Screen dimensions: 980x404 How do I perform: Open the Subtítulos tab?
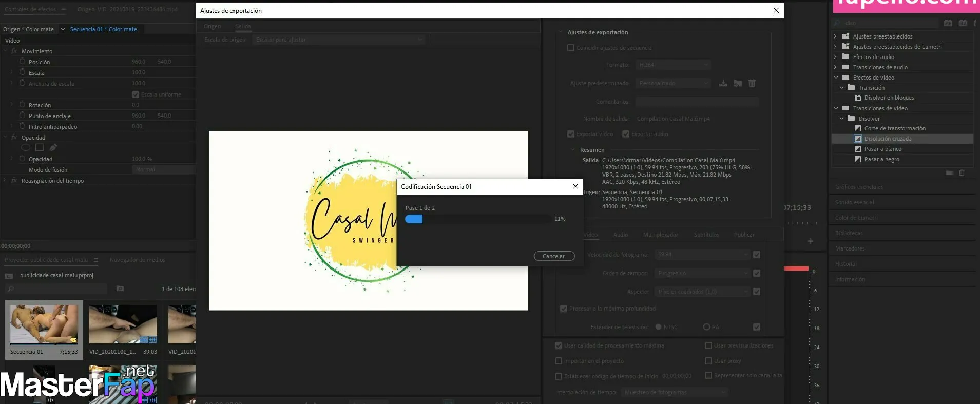(x=706, y=235)
